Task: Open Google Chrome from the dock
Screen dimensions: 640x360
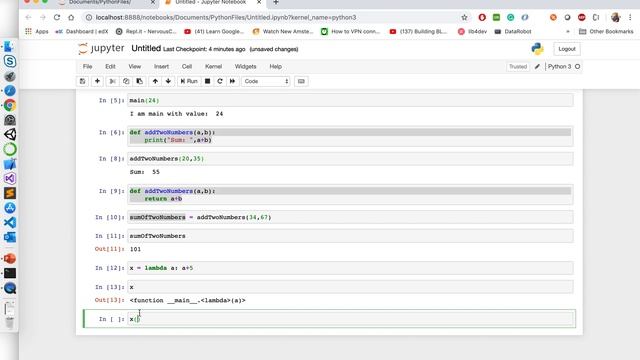Action: click(10, 105)
